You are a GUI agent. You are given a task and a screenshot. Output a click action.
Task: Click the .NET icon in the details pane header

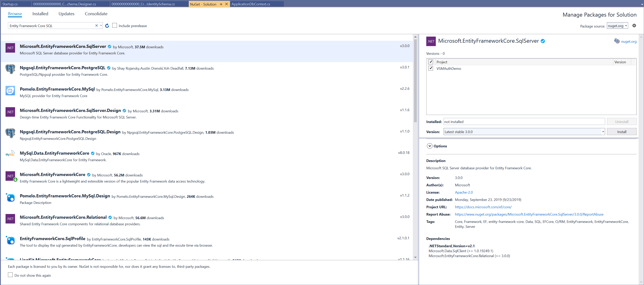pos(431,41)
